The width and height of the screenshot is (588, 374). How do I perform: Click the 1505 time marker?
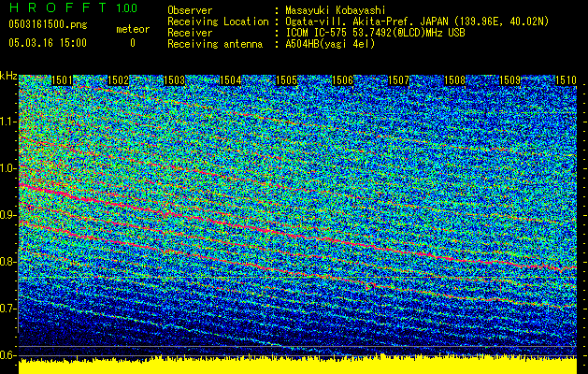point(286,80)
